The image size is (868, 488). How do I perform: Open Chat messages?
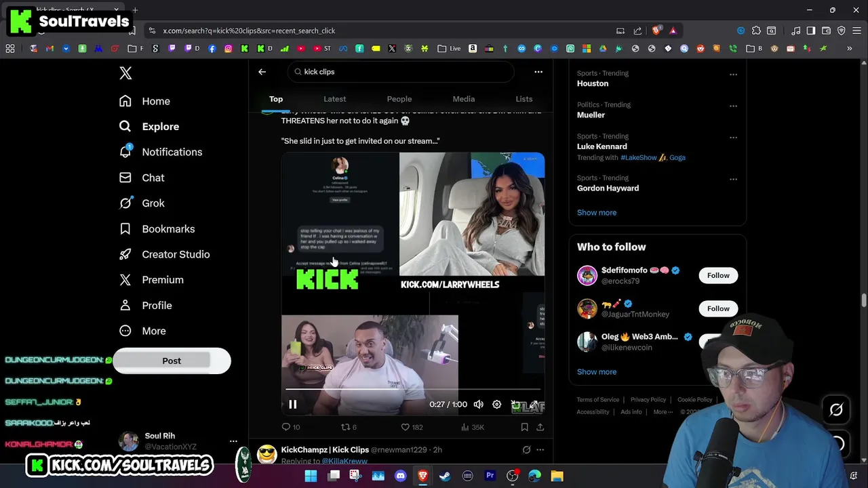[142, 178]
